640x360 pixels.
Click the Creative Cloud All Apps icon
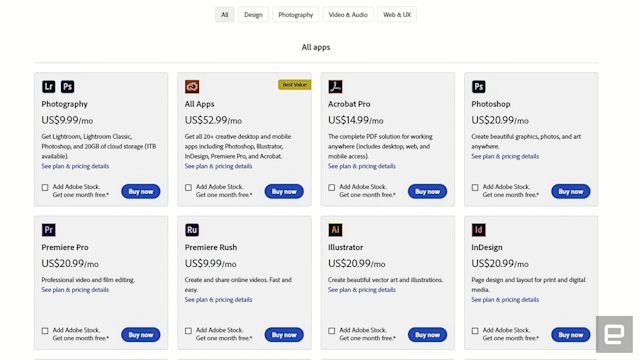tap(192, 87)
